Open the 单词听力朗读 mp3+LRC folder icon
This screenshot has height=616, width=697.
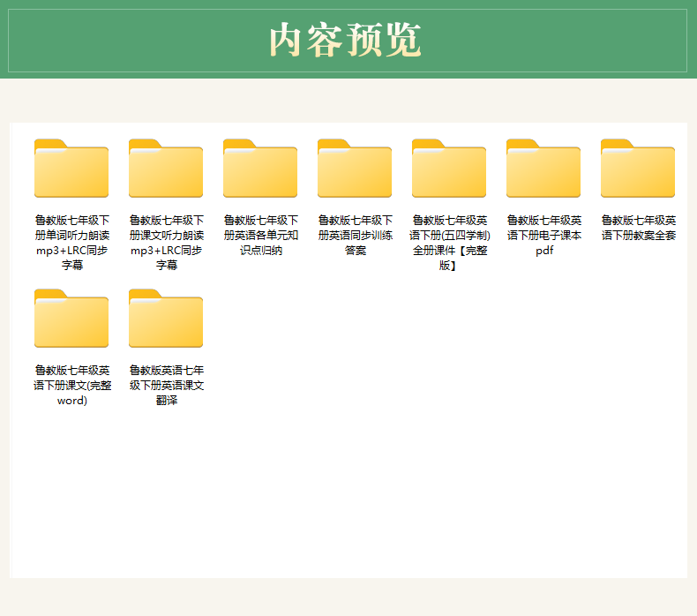[x=71, y=169]
